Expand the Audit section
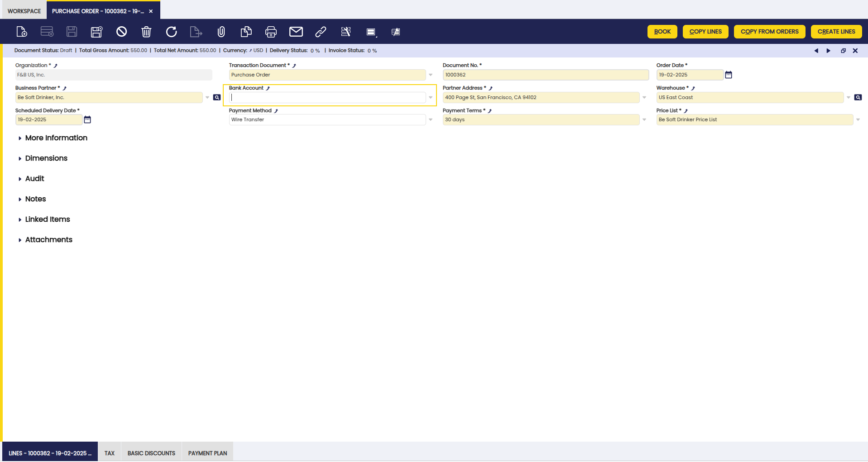Screen dimensions: 868x462 click(31, 179)
